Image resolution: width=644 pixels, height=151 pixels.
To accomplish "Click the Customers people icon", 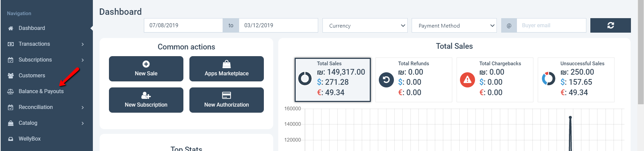I will 11,76.
